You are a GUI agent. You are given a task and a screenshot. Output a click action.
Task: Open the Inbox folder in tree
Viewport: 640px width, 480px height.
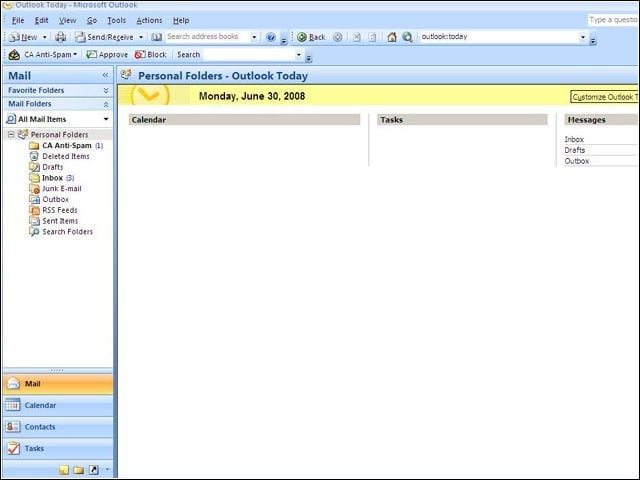click(x=52, y=178)
